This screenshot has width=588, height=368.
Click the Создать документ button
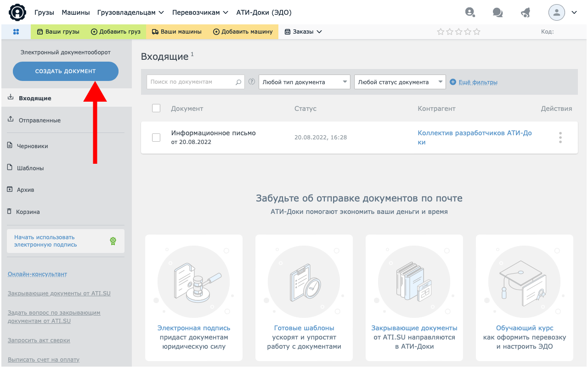66,71
